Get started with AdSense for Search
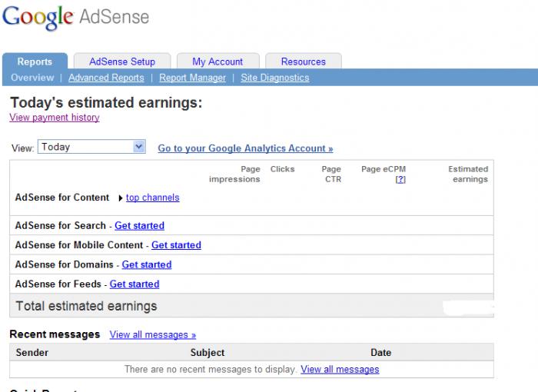The image size is (538, 392). tap(139, 226)
